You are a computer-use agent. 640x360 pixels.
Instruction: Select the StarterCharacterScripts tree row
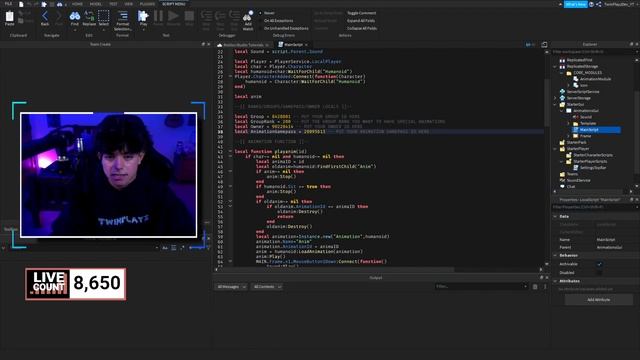[x=593, y=155]
